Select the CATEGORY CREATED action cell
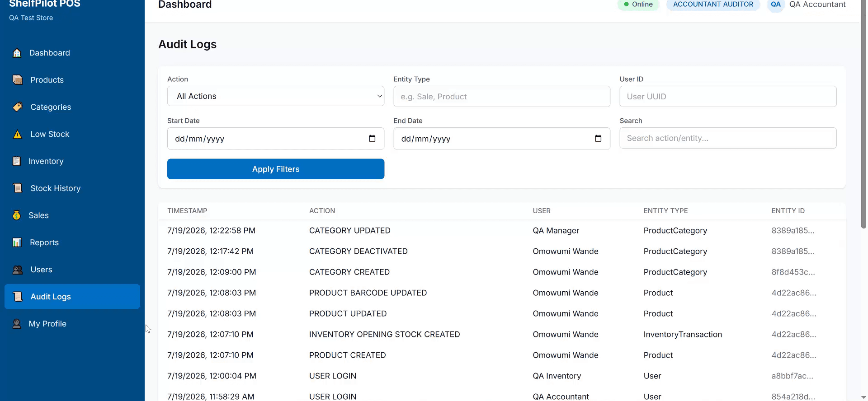868x401 pixels. (349, 272)
